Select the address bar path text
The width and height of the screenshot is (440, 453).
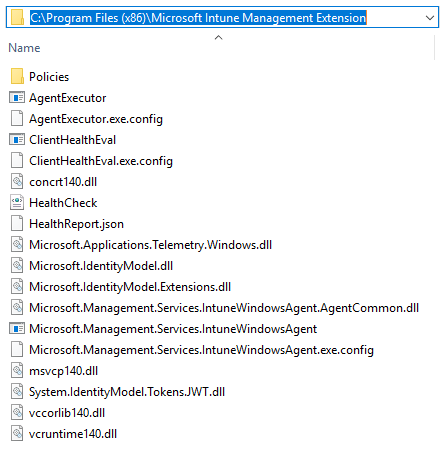(198, 17)
